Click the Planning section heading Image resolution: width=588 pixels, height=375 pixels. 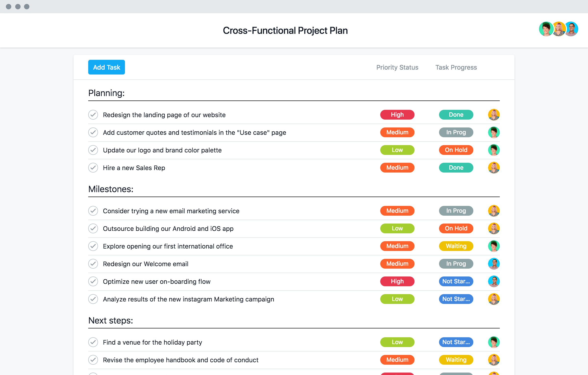[x=106, y=93]
